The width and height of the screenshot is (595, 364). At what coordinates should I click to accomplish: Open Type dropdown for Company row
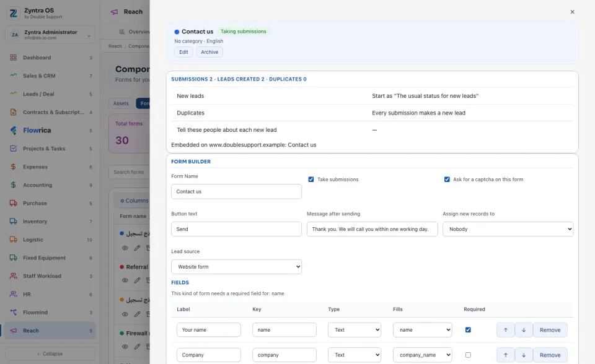click(355, 355)
